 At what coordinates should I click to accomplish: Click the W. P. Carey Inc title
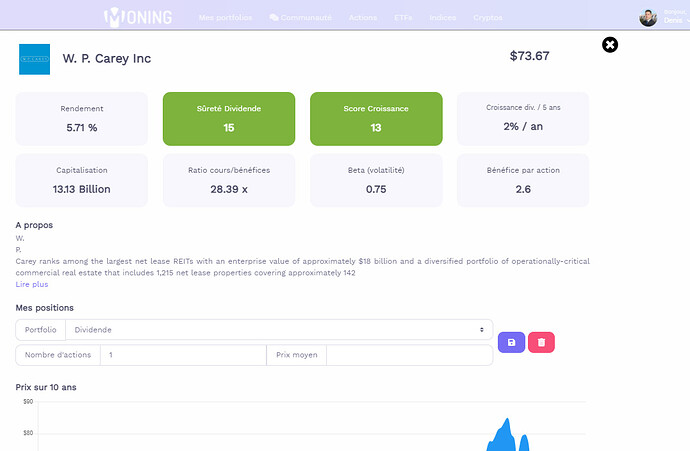[106, 59]
